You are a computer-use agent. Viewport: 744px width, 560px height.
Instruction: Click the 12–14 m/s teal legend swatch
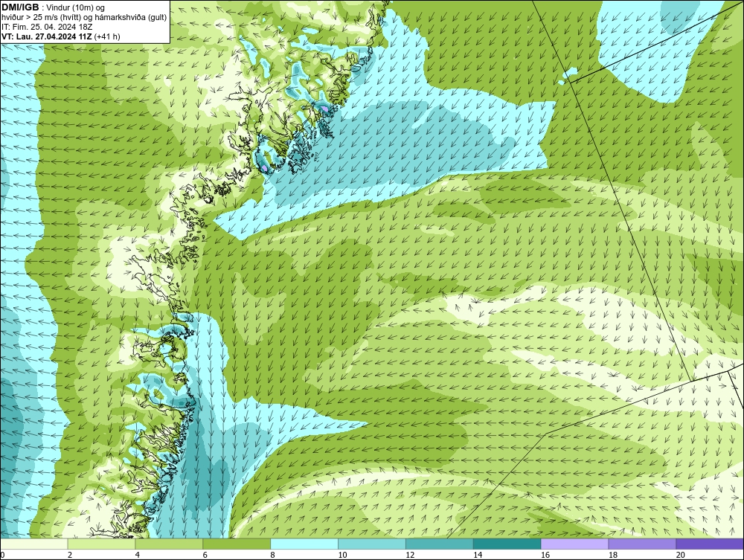440,544
